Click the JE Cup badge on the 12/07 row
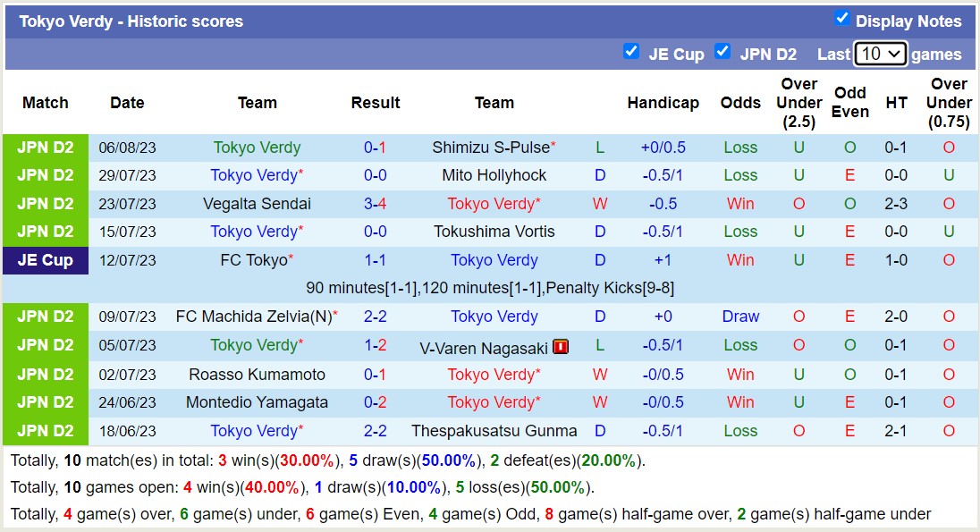This screenshot has height=532, width=980. click(x=46, y=260)
